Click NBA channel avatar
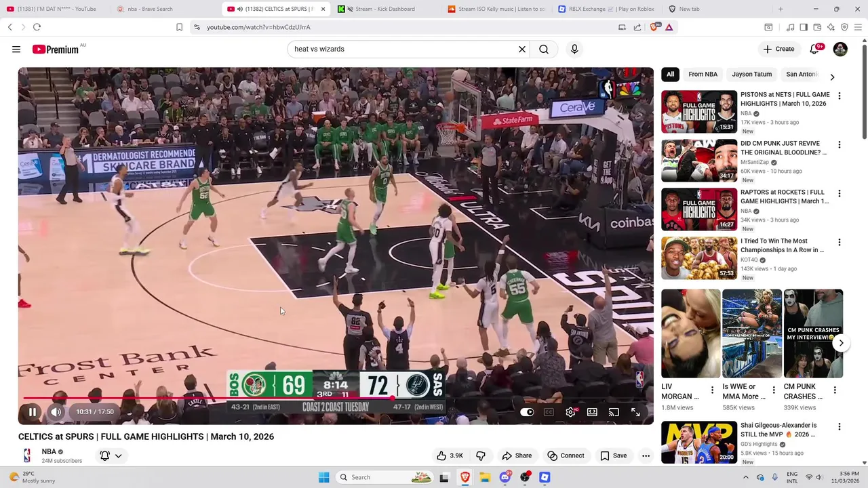This screenshot has height=488, width=868. [27, 455]
